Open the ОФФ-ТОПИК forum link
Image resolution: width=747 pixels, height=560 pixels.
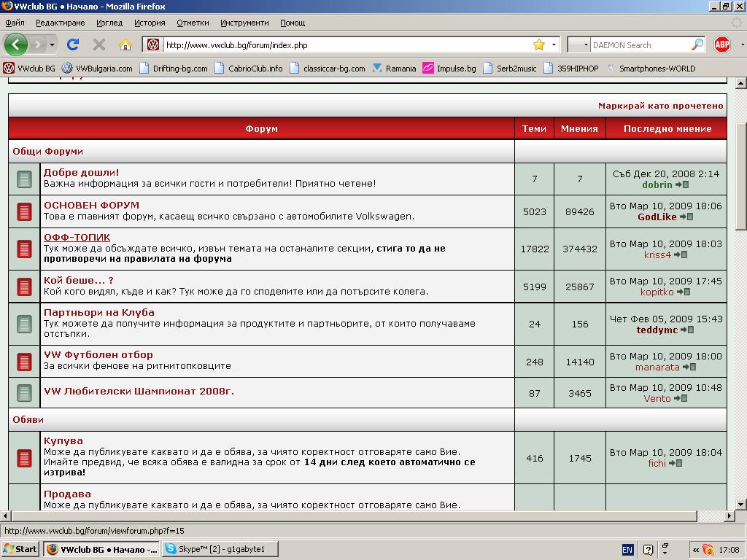click(77, 237)
